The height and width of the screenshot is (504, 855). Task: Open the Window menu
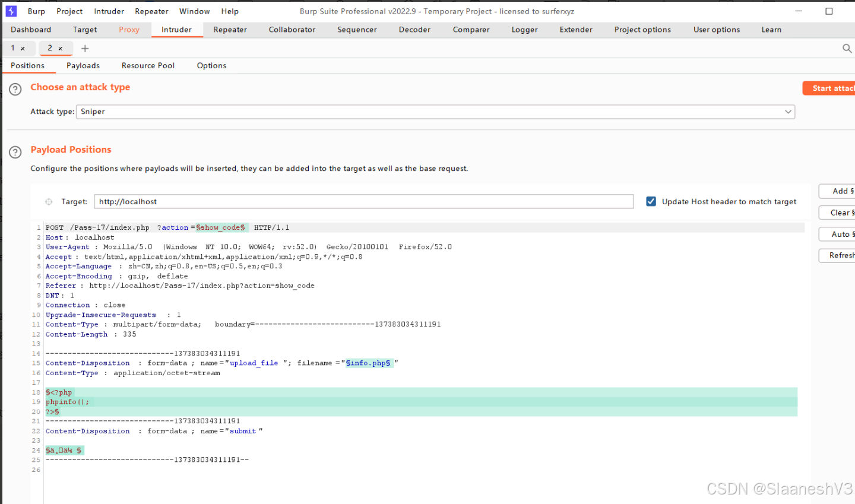pos(195,11)
